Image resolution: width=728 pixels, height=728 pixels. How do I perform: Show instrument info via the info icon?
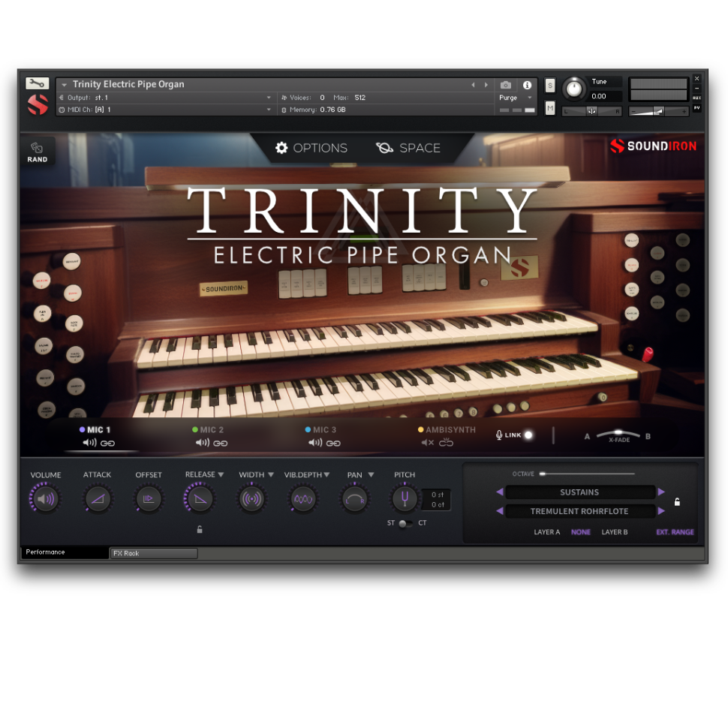click(x=527, y=85)
